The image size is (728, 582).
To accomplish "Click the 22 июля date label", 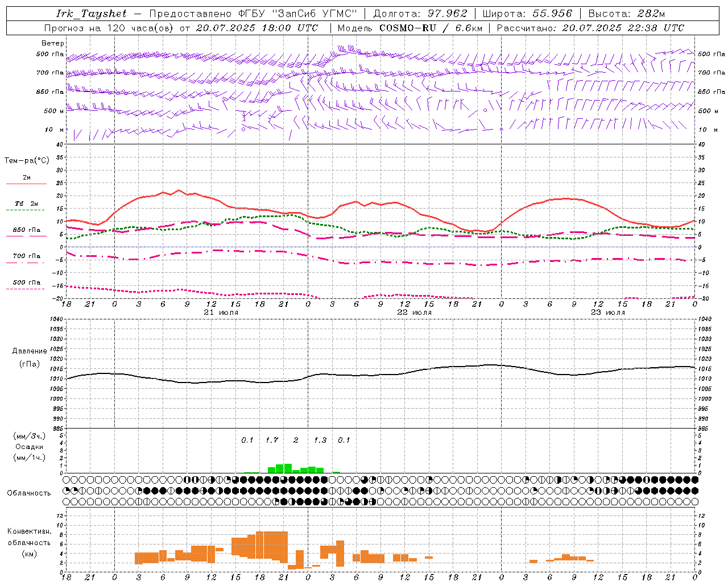I will pyautogui.click(x=415, y=313).
